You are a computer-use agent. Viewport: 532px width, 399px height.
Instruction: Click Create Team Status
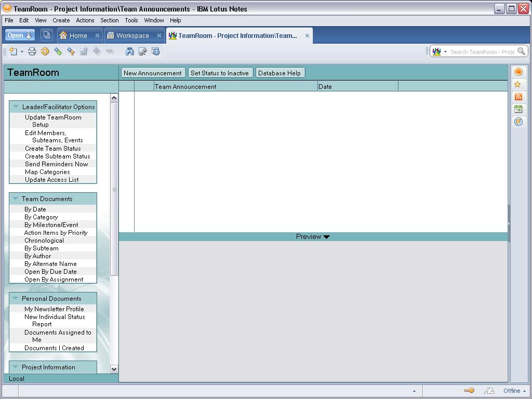pyautogui.click(x=53, y=148)
